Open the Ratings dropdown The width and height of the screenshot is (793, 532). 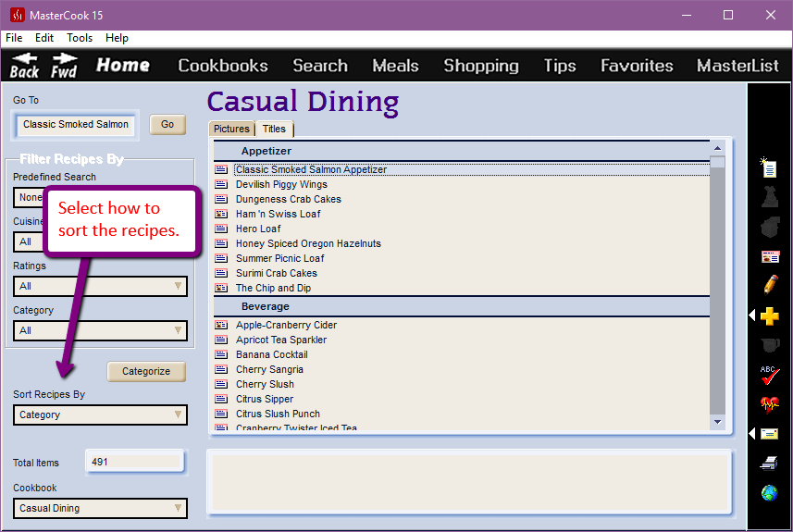100,286
